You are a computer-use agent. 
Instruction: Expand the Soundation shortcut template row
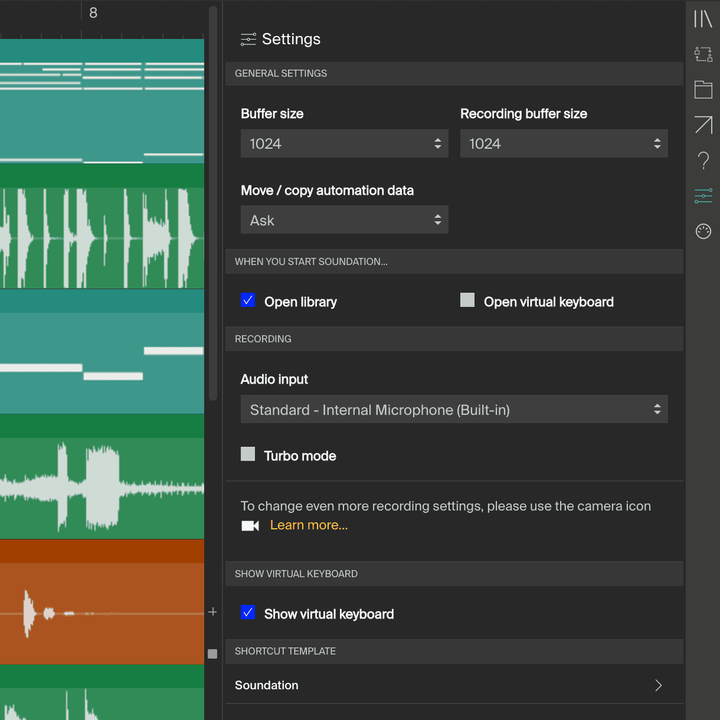454,685
